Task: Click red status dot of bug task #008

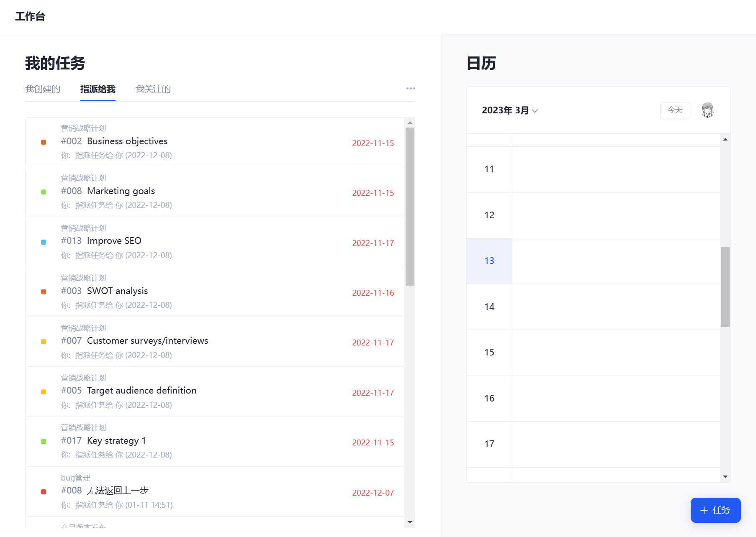Action: coord(44,492)
